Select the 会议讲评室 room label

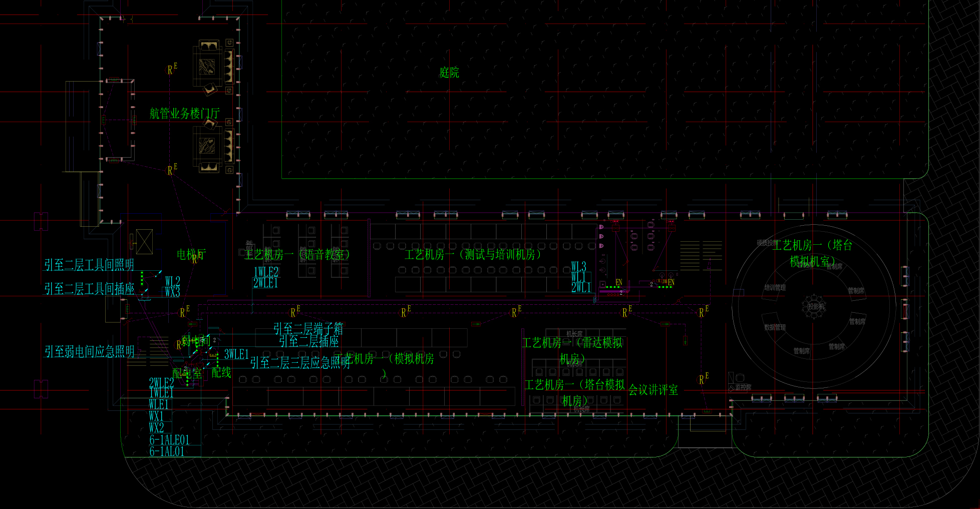pyautogui.click(x=653, y=390)
